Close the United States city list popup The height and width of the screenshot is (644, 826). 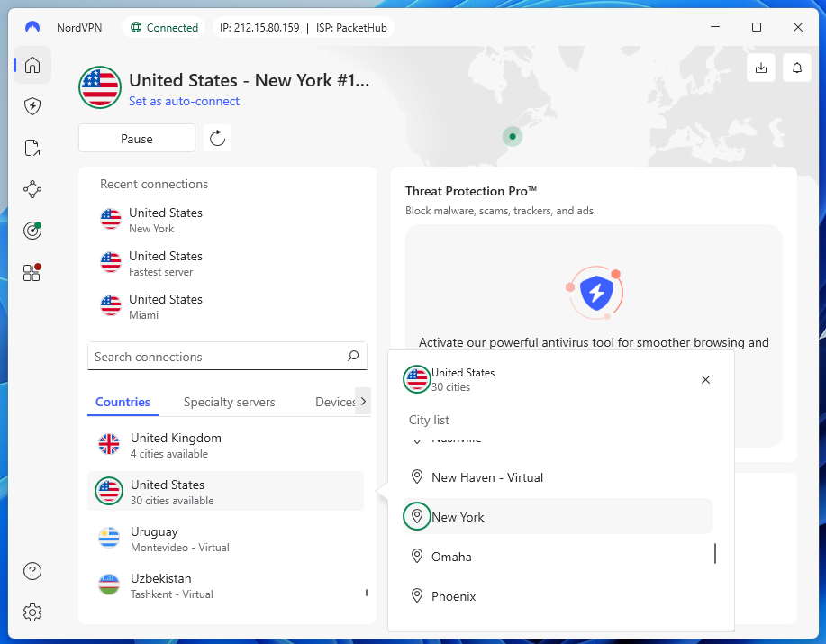pyautogui.click(x=705, y=380)
